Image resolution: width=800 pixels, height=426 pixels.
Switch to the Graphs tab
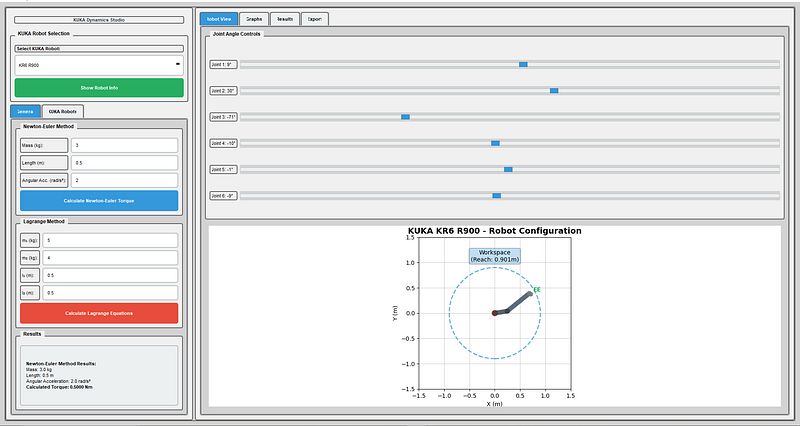coord(255,19)
